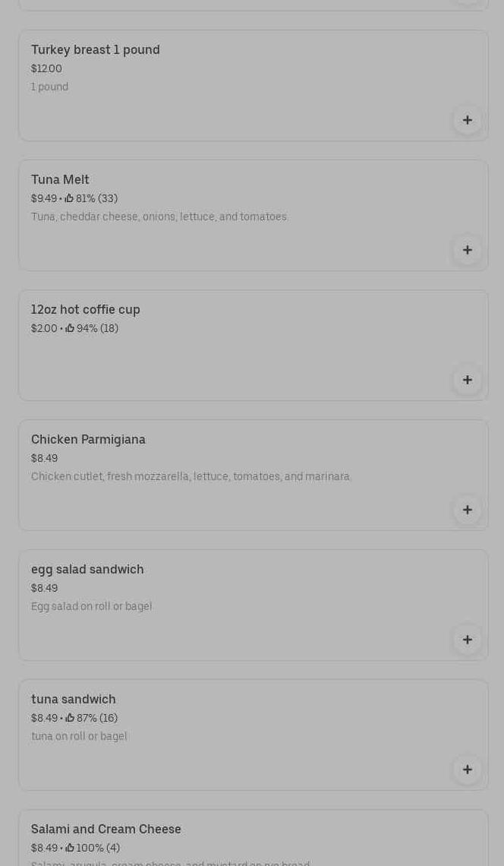Open Turkey breast 1 pound item title
This screenshot has height=866, width=504.
pyautogui.click(x=96, y=50)
